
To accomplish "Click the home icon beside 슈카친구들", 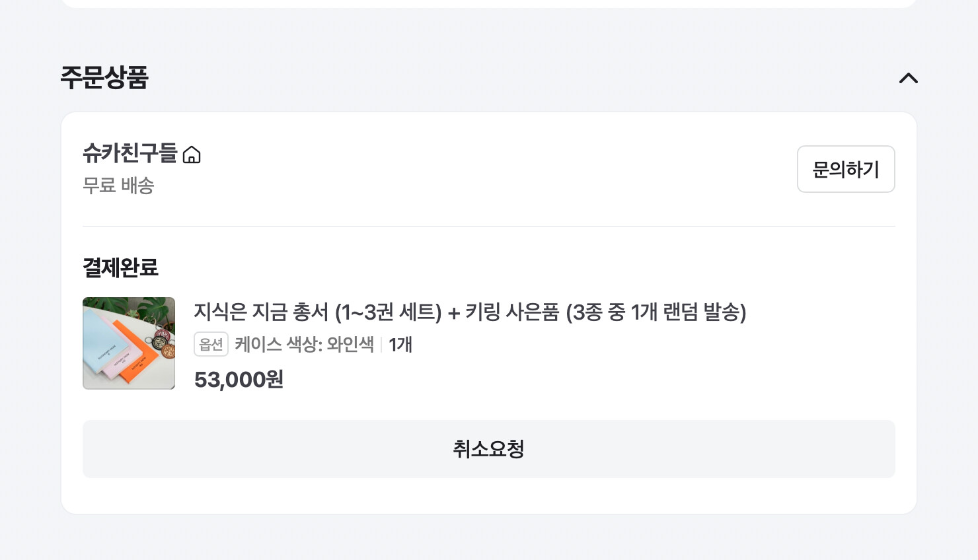I will pos(192,155).
